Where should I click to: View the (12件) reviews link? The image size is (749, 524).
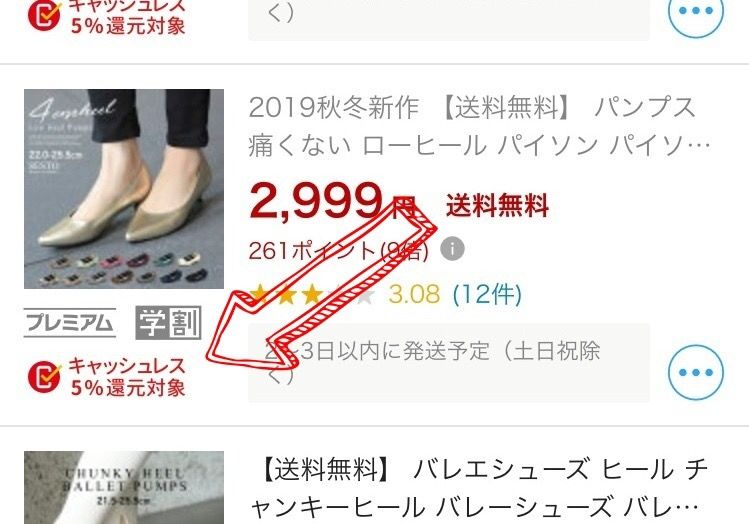pyautogui.click(x=487, y=294)
